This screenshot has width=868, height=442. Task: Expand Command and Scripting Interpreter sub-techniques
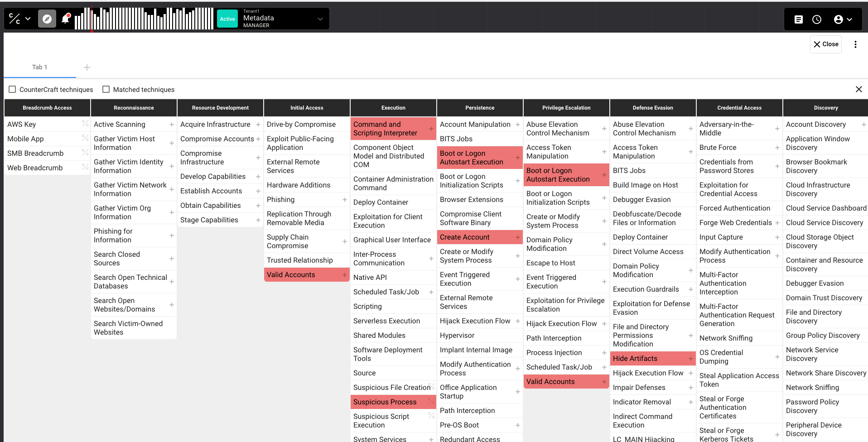click(x=431, y=129)
